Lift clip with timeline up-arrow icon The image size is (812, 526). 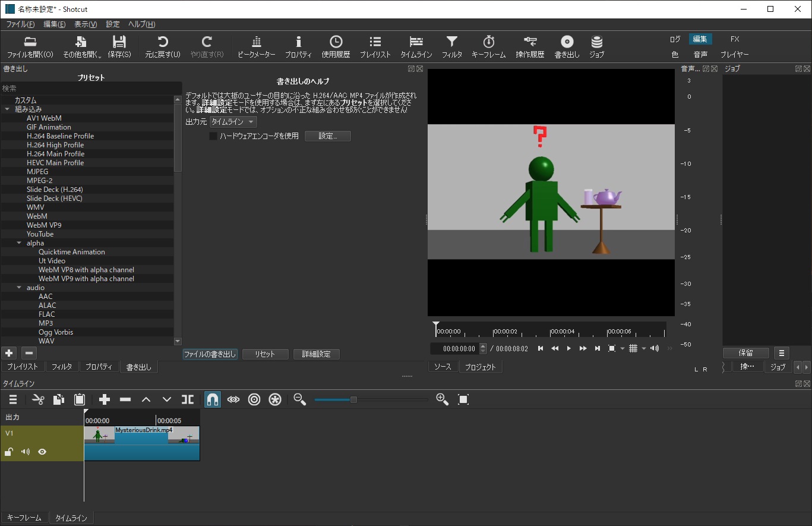pyautogui.click(x=146, y=399)
